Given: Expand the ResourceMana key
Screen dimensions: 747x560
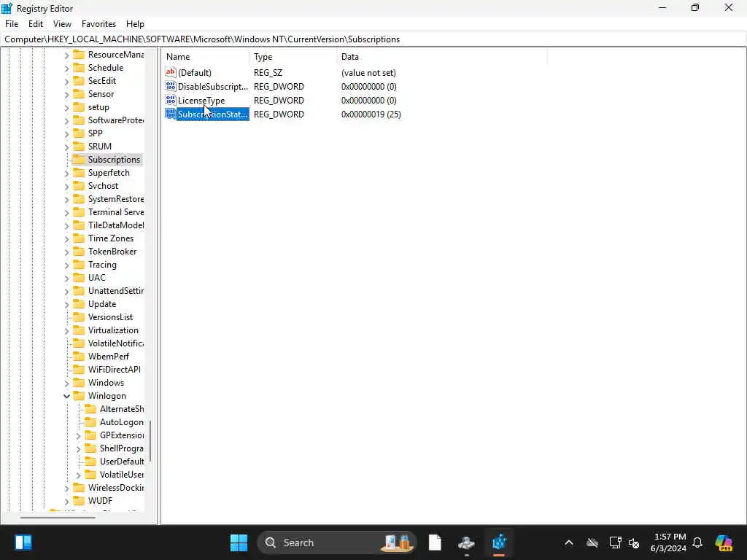Looking at the screenshot, I should (66, 55).
